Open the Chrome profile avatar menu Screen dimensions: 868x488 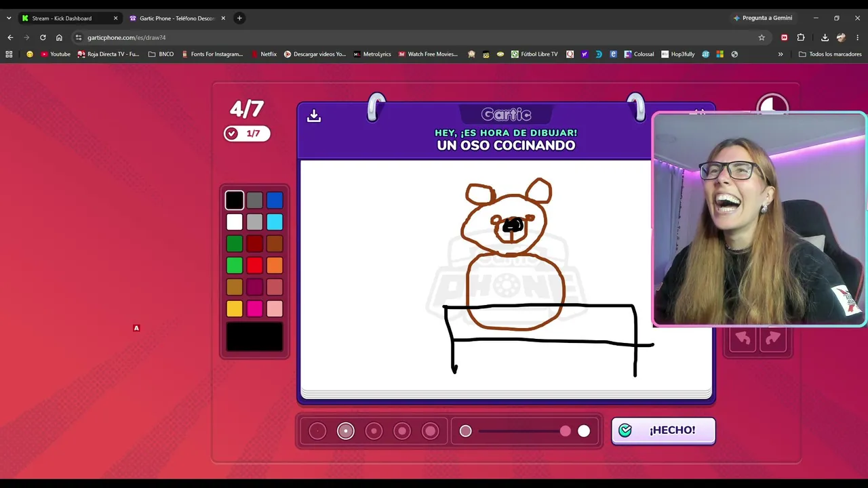click(x=842, y=37)
